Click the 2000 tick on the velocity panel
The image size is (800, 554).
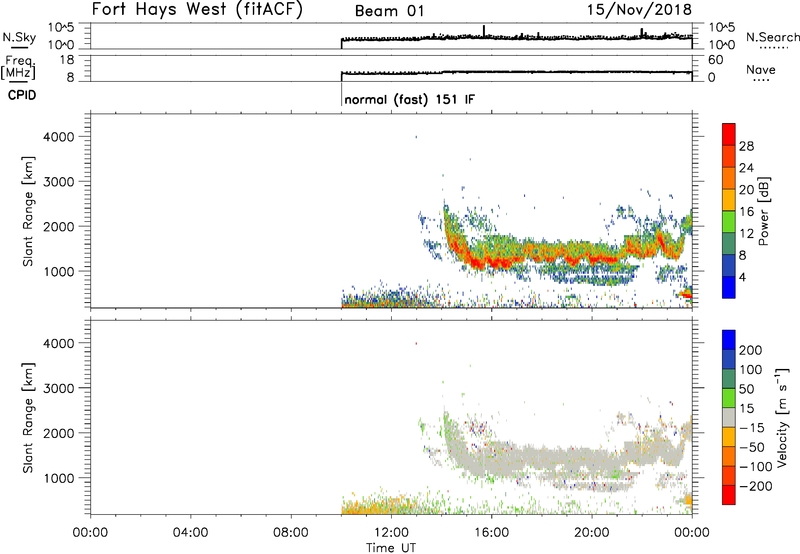[59, 433]
